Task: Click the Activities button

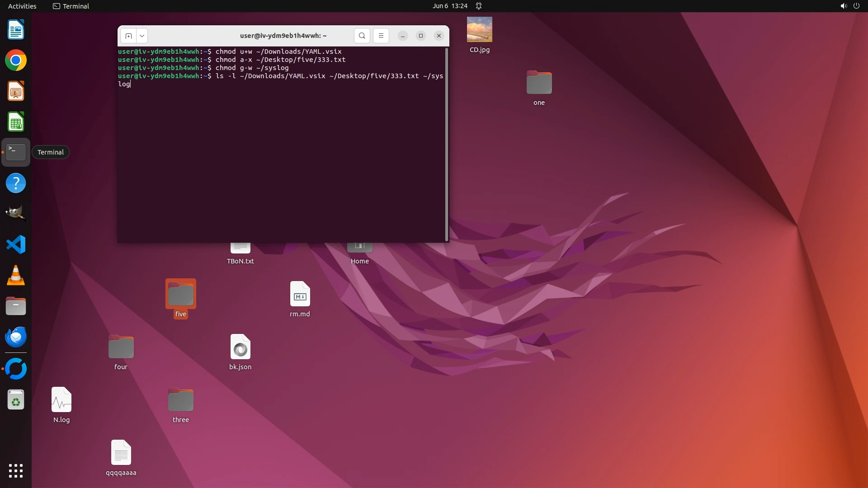Action: coord(22,6)
